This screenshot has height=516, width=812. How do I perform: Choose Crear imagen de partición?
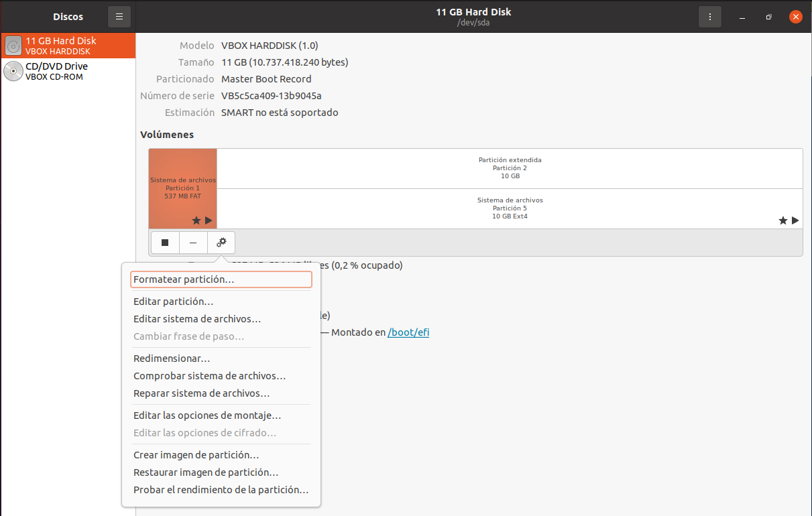[196, 455]
